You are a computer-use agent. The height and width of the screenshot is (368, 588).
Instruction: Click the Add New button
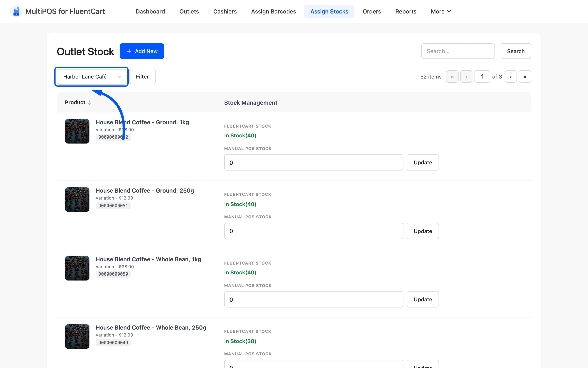[x=142, y=51]
